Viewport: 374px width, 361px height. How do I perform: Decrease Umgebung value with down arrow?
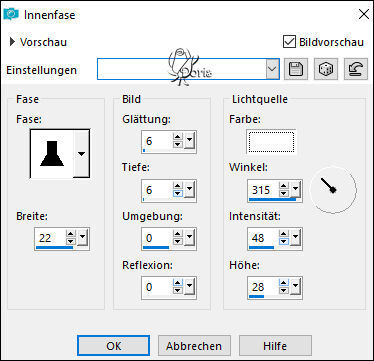click(178, 242)
